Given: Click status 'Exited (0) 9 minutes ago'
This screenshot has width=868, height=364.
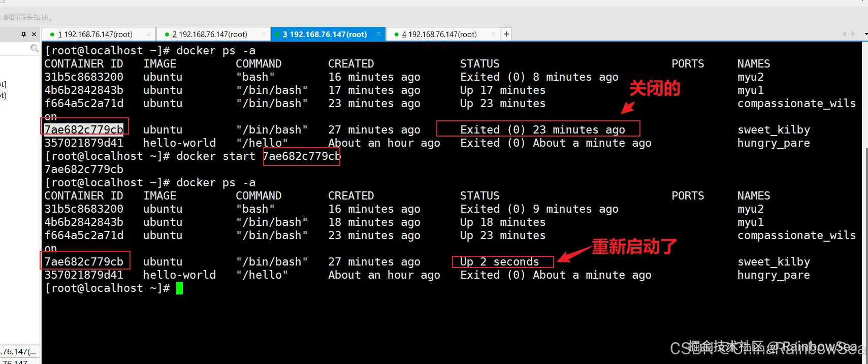Looking at the screenshot, I should click(x=539, y=209).
